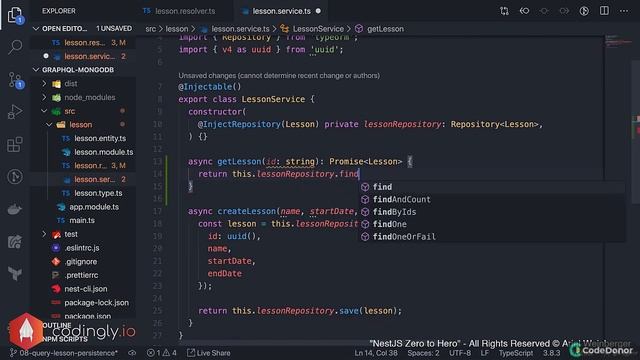Click the Ln 14, Col 38 status item
640x360 pixels.
point(376,353)
